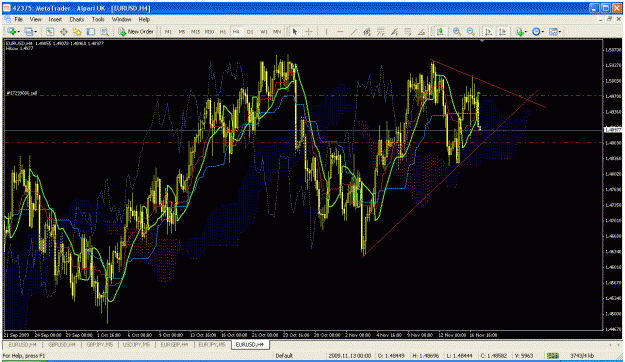
Task: Select the Horizontal Line drawing tool
Action: pyautogui.click(x=340, y=31)
